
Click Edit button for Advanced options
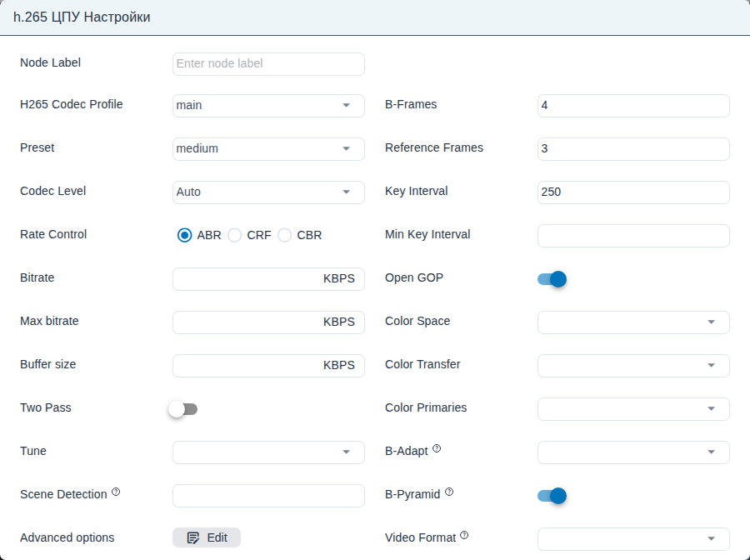[207, 537]
